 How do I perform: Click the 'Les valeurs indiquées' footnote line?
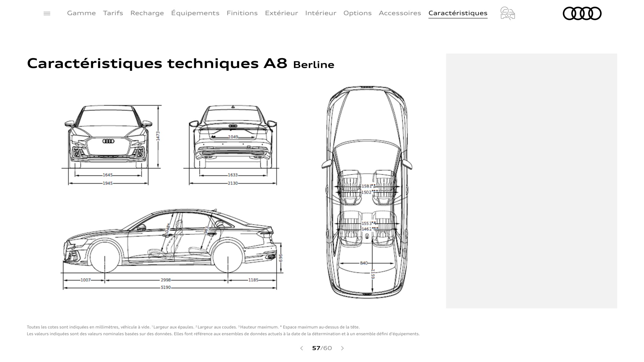pos(223,334)
